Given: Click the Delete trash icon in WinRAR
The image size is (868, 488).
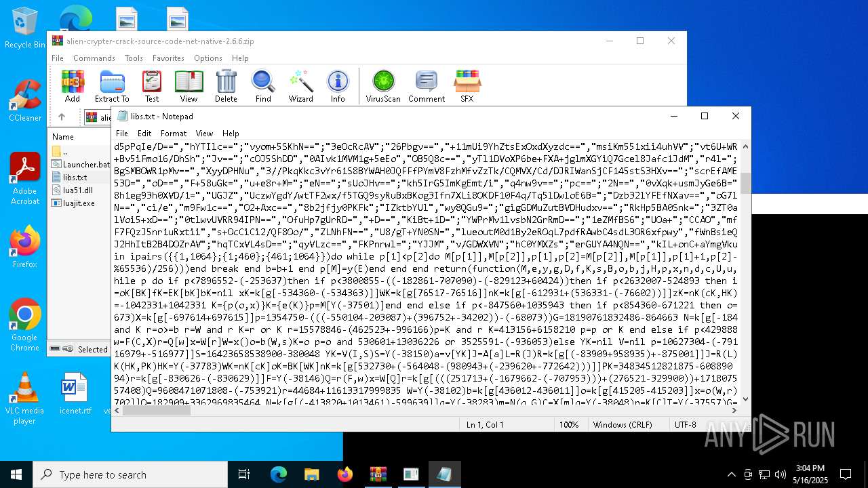Looking at the screenshot, I should (226, 86).
